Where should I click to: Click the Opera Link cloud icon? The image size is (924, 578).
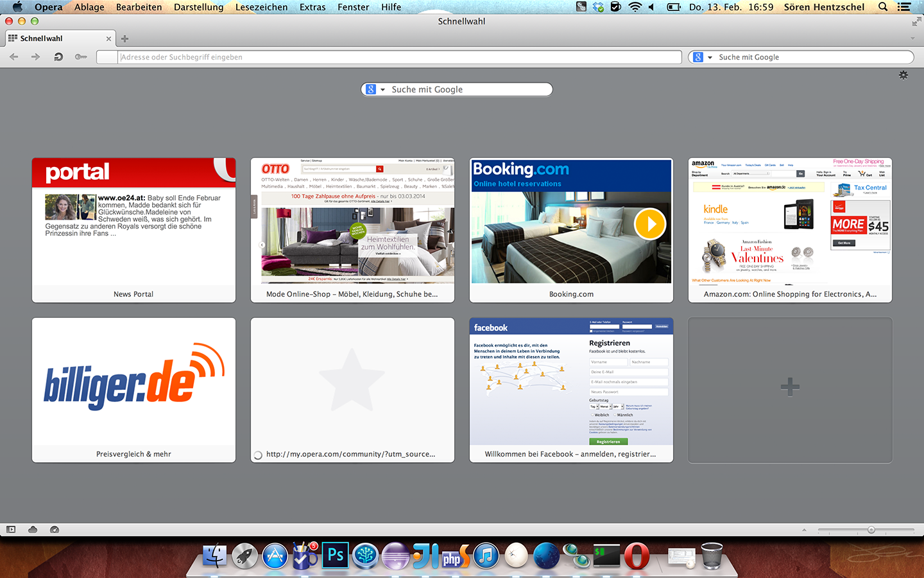click(x=33, y=529)
